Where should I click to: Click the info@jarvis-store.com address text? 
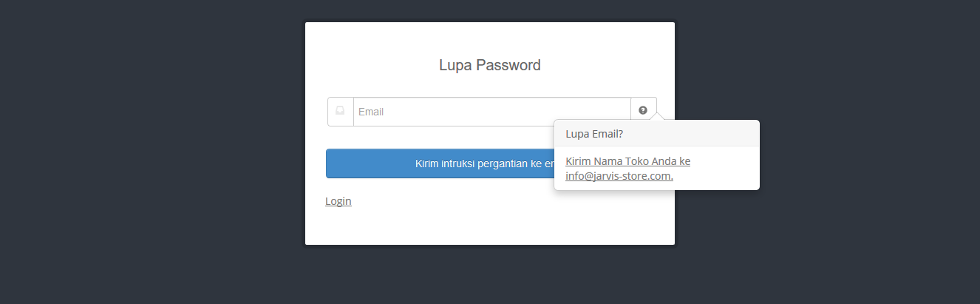[619, 176]
